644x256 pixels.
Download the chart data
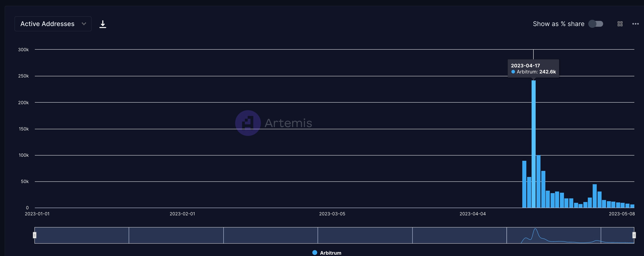point(103,24)
